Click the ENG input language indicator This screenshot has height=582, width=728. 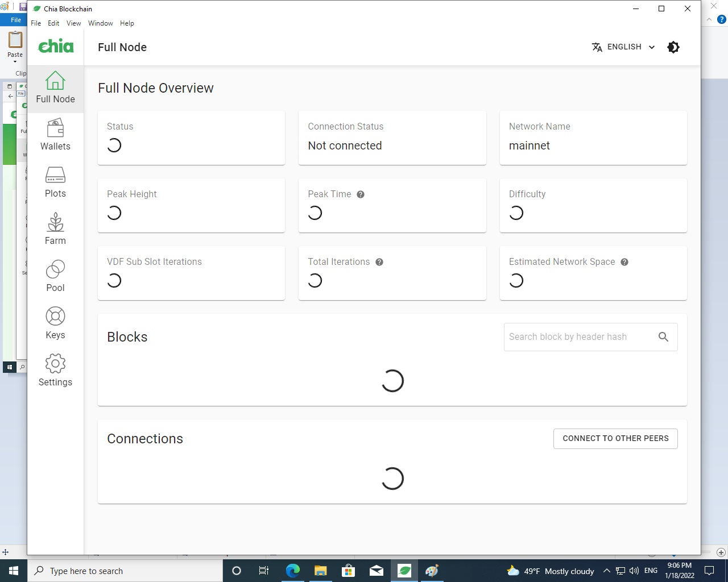[651, 571]
